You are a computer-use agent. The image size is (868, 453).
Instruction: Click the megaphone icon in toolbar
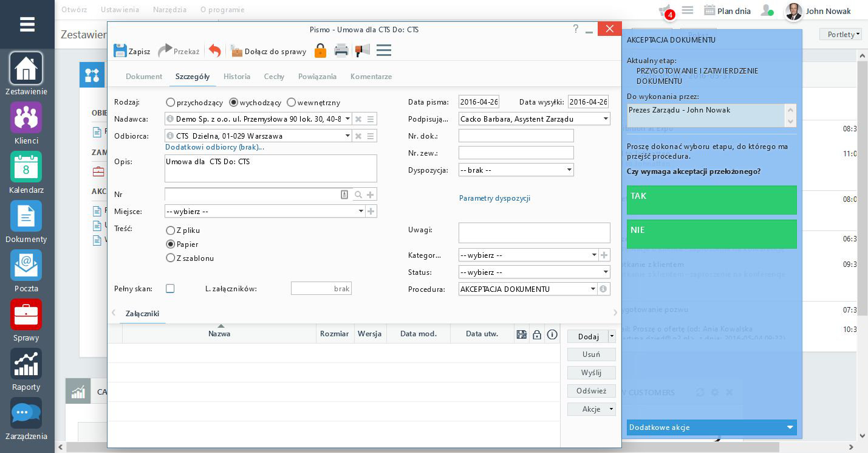point(363,51)
